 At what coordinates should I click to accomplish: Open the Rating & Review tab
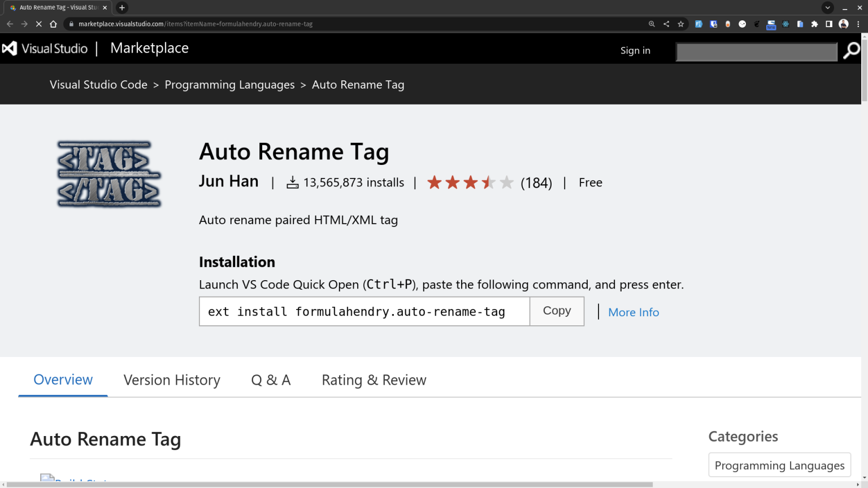[374, 380]
